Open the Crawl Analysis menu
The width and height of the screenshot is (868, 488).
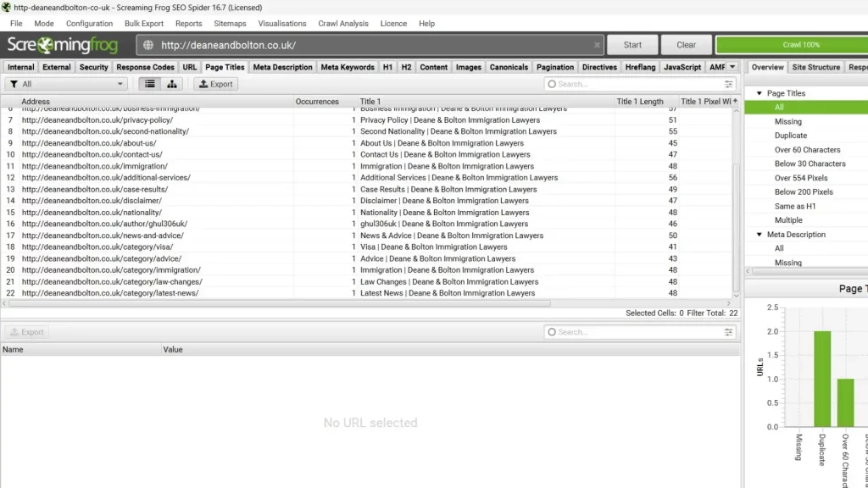coord(342,23)
